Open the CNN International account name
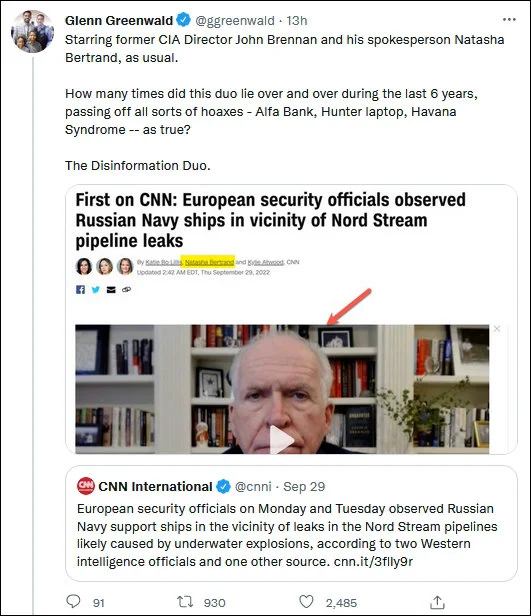This screenshot has width=531, height=616. 155,486
